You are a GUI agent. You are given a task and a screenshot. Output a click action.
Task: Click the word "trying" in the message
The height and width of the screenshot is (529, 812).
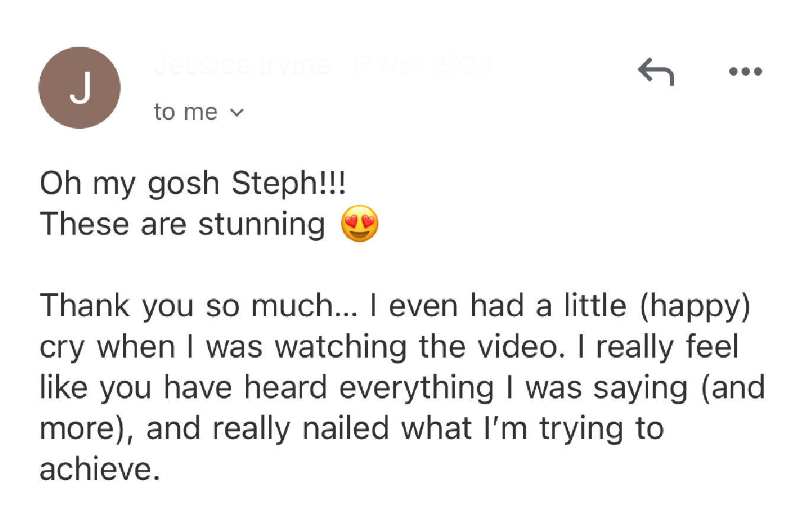pyautogui.click(x=581, y=430)
